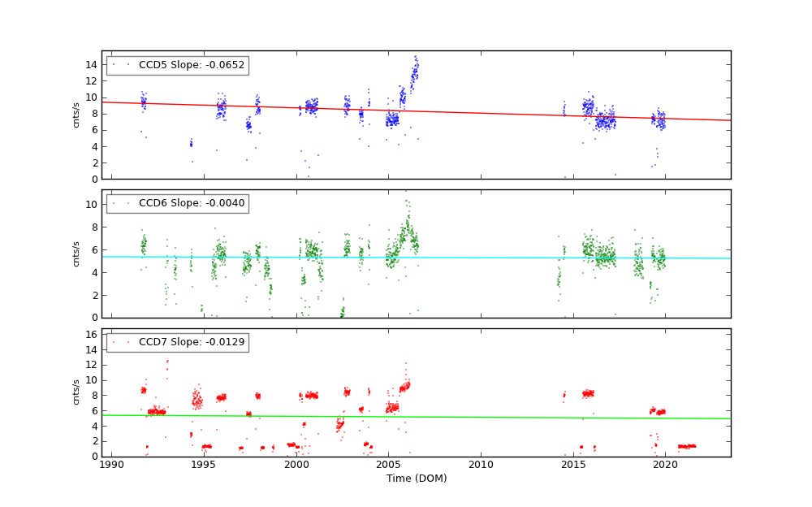This screenshot has height=507, width=812.
Task: Click the CCD6 Slope legend box
Action: pos(177,204)
